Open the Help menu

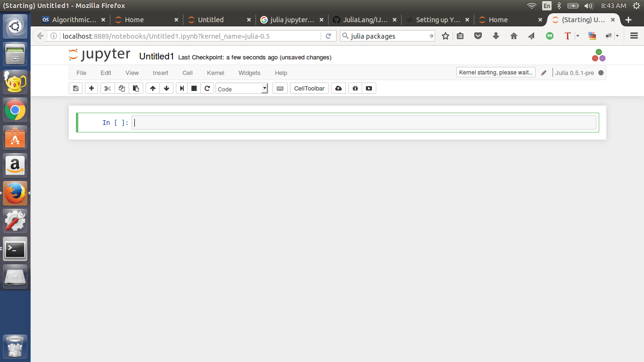click(281, 73)
